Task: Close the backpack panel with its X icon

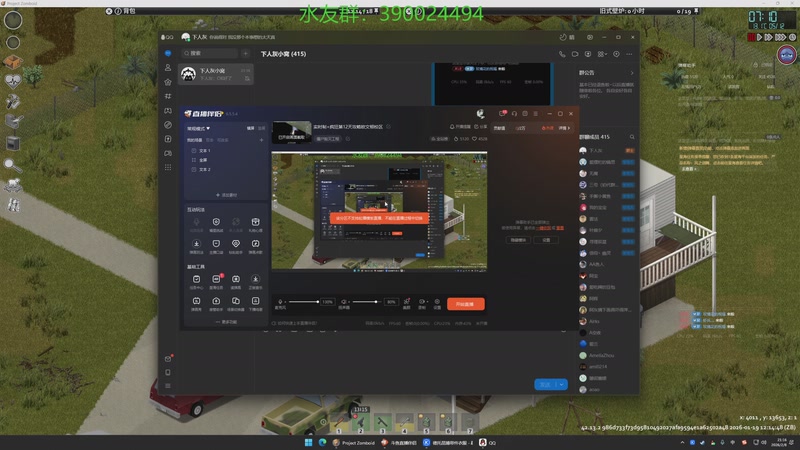Action: tap(109, 11)
